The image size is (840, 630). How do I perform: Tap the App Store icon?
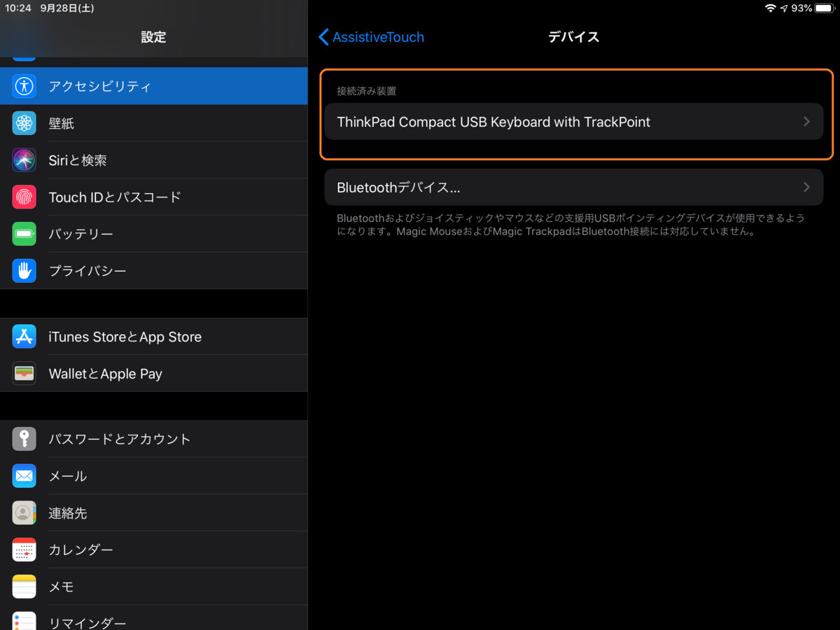[24, 337]
